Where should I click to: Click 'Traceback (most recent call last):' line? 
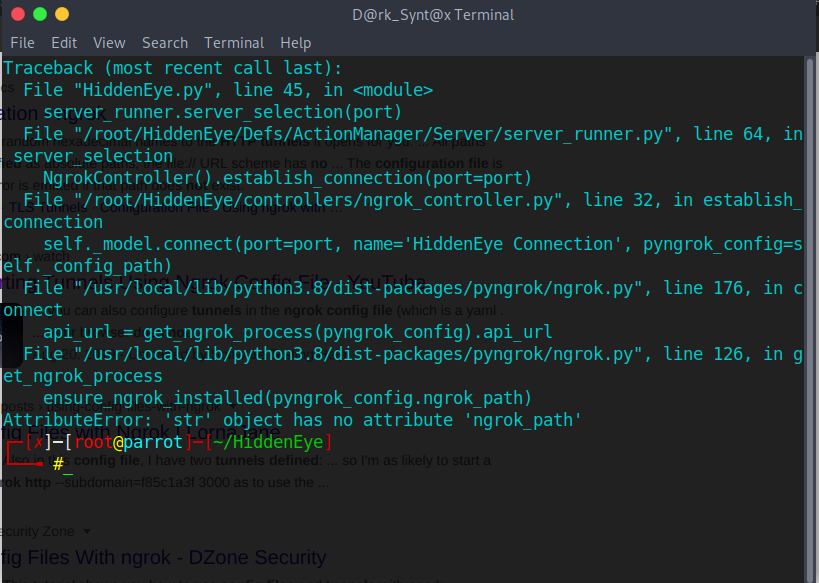pyautogui.click(x=172, y=68)
